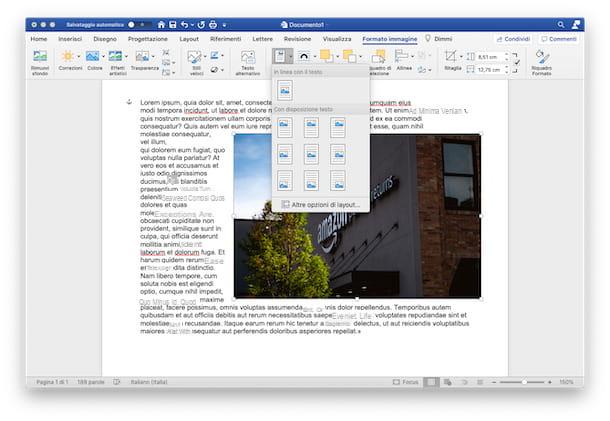The height and width of the screenshot is (421, 610).
Task: Expand the send backward dropdown arrow
Action: 361,56
